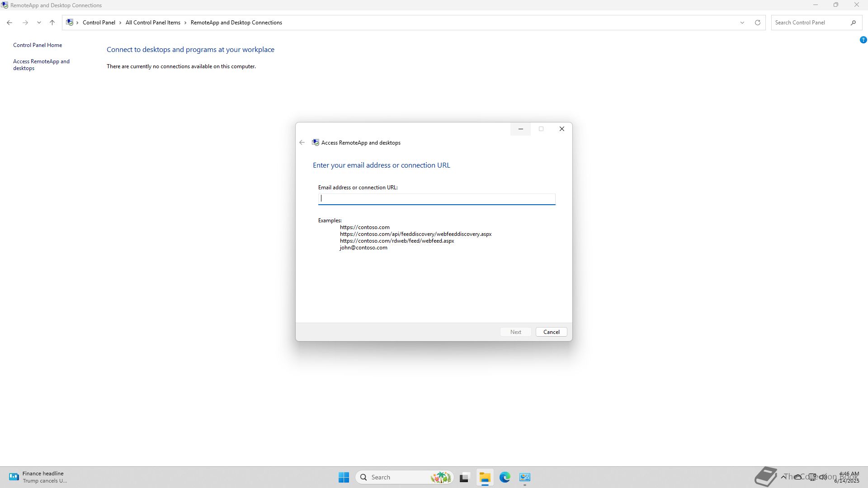Screen dimensions: 868x488
Task: Click the Control Panel icon in address bar
Action: point(70,23)
